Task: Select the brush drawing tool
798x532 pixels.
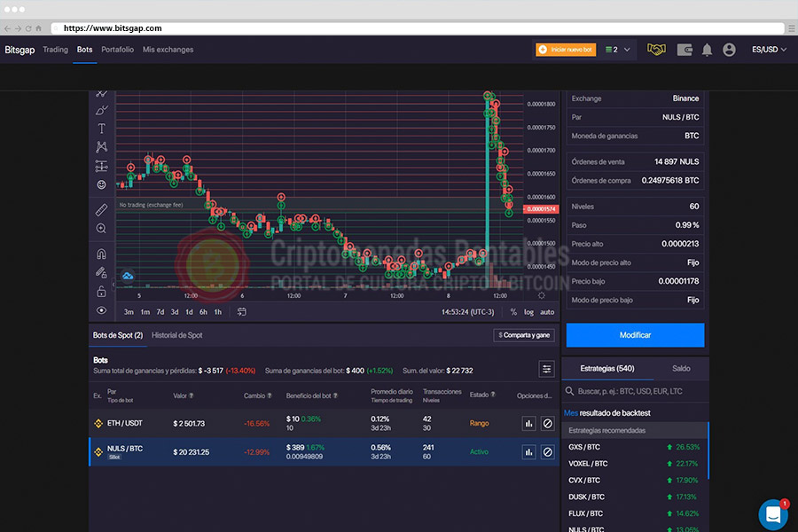Action: pos(102,111)
